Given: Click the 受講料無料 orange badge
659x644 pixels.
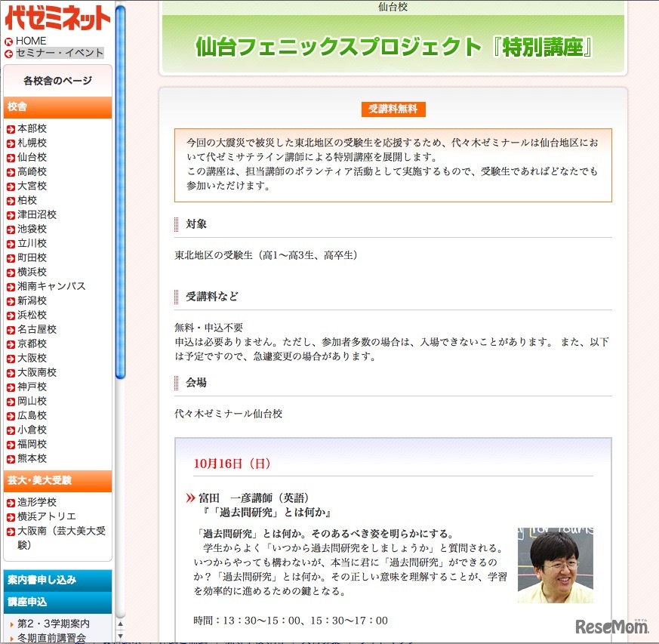Looking at the screenshot, I should click(393, 109).
